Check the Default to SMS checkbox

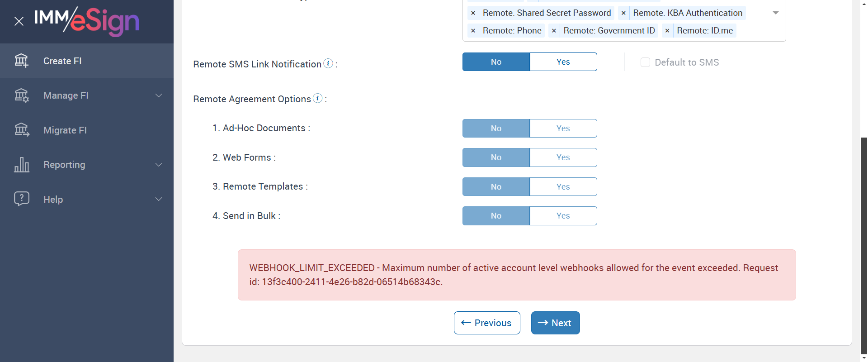coord(645,62)
